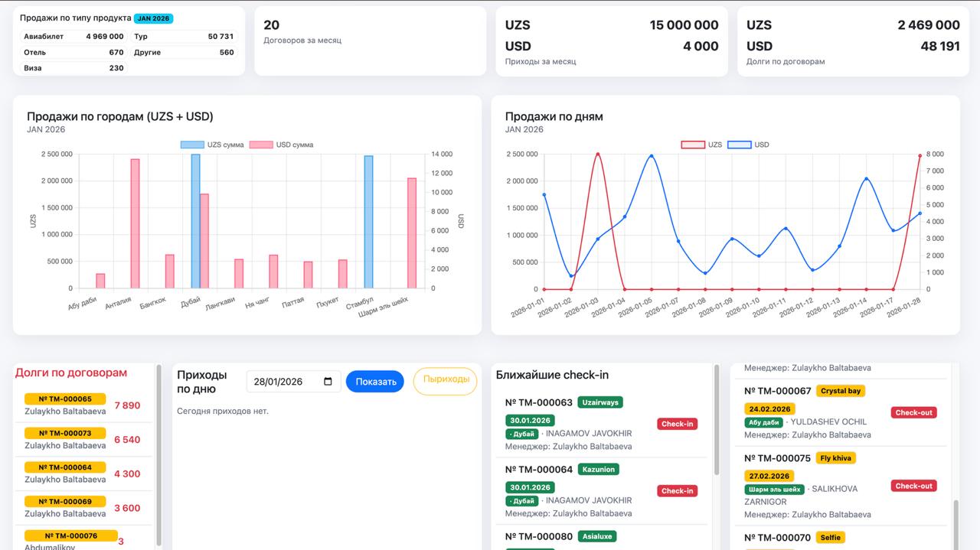Click the Crystal bay tag label

(x=841, y=391)
